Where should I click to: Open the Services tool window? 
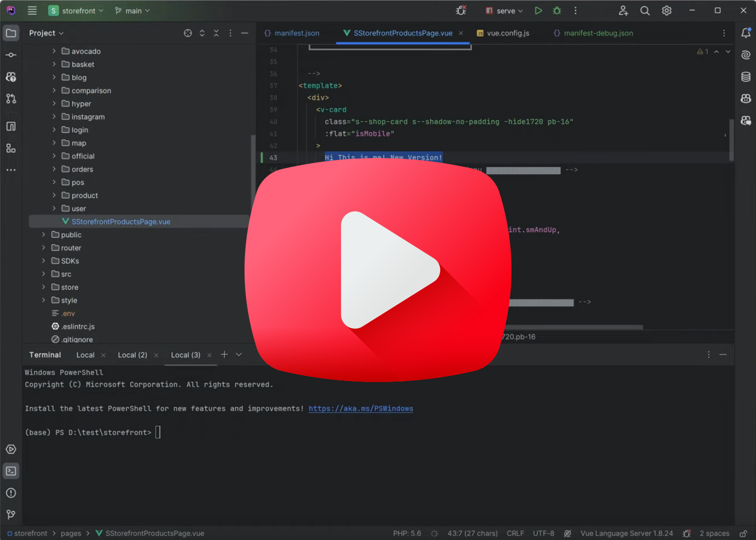click(x=11, y=449)
